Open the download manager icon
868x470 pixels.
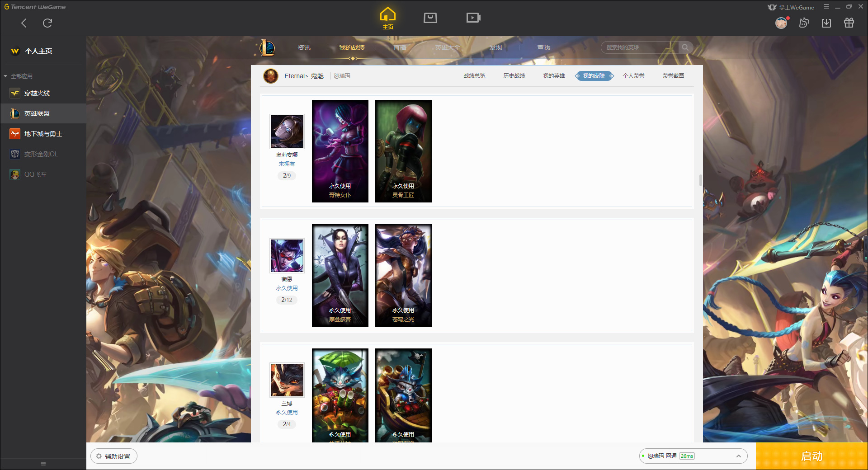[826, 23]
